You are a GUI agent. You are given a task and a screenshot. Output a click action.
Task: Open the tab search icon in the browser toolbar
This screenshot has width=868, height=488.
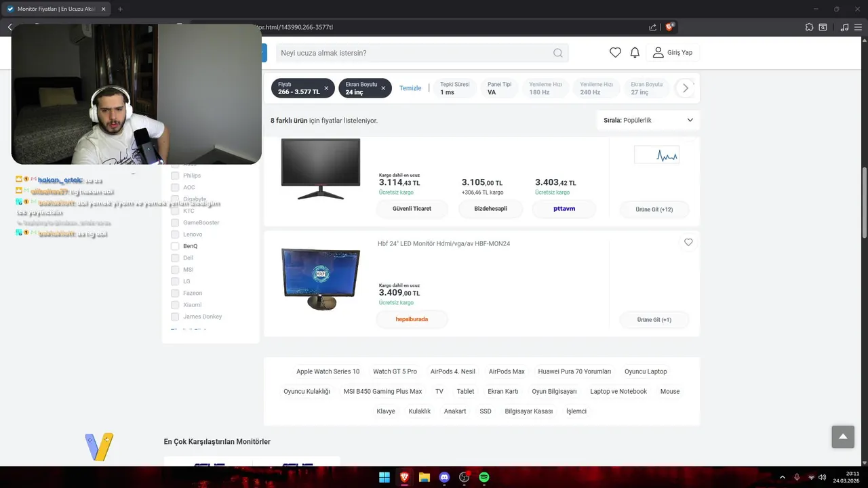(823, 27)
